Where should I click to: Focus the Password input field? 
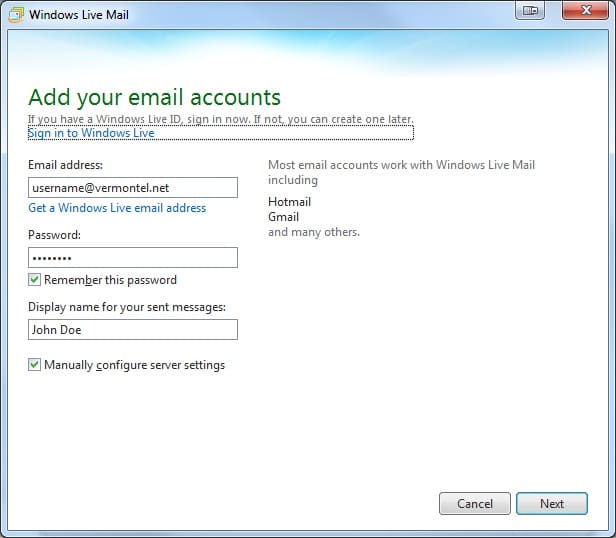click(x=133, y=257)
